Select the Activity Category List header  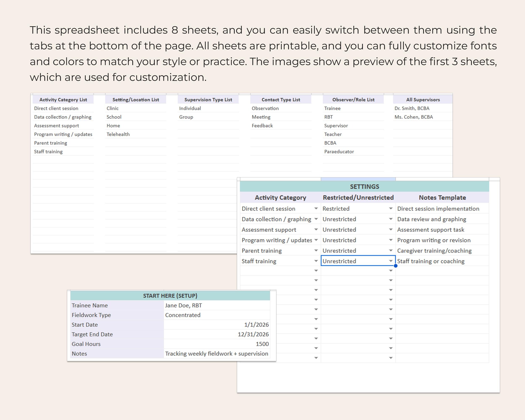pos(63,100)
